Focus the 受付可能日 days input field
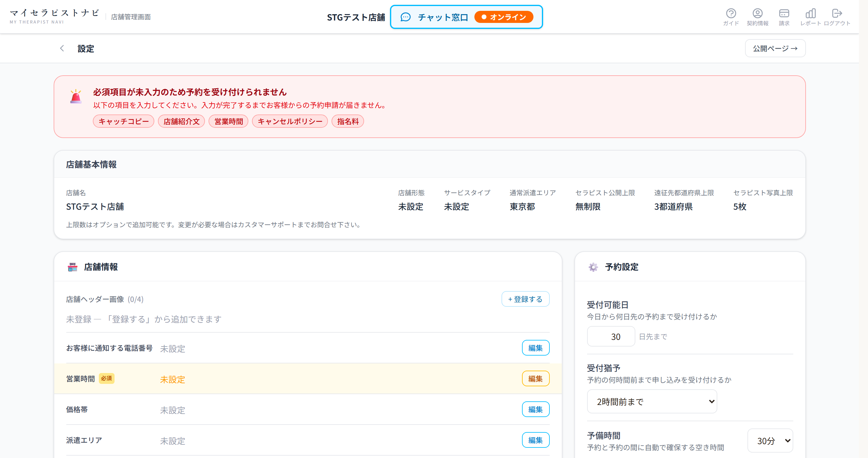This screenshot has height=458, width=868. 611,337
